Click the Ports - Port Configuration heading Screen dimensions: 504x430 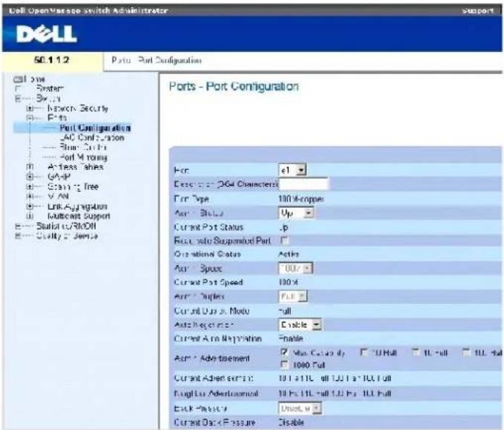[x=234, y=86]
